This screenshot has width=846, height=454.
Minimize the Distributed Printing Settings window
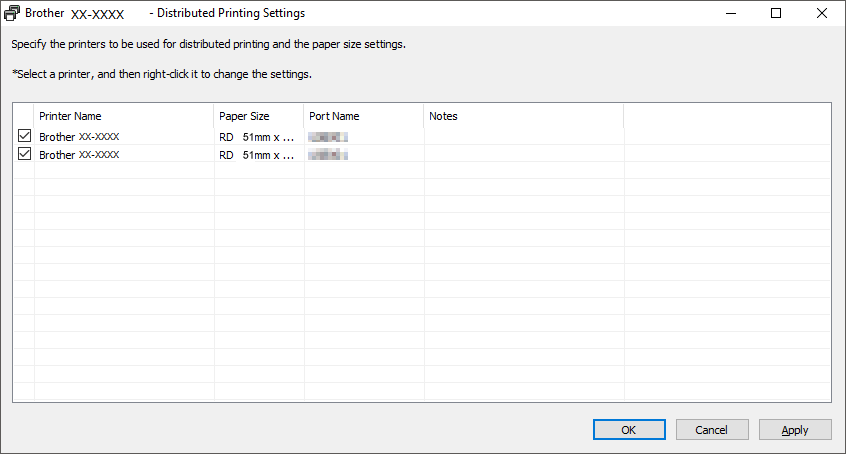(730, 14)
